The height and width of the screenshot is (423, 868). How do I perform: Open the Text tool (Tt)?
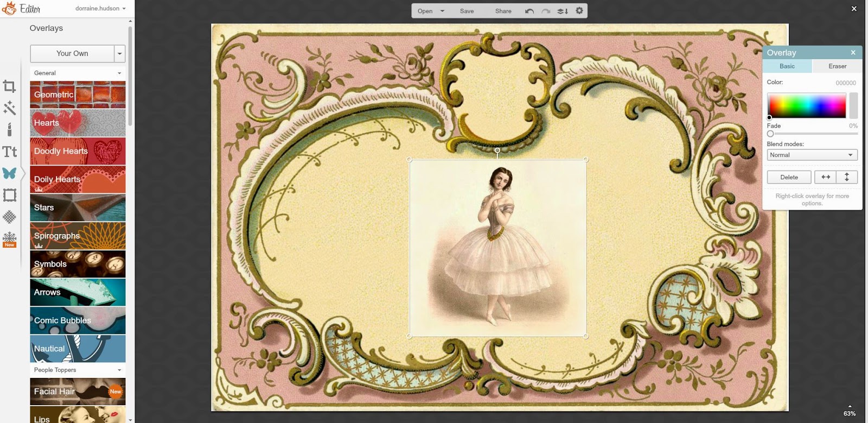(9, 151)
